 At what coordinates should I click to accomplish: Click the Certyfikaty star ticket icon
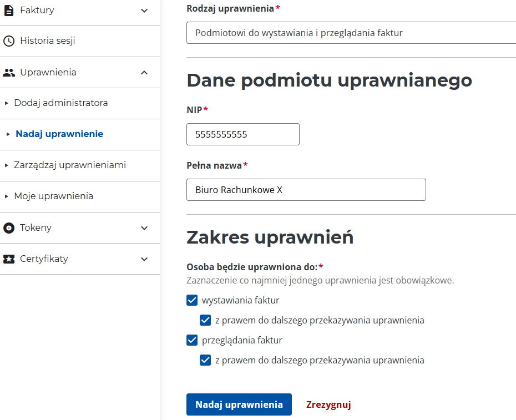(9, 259)
